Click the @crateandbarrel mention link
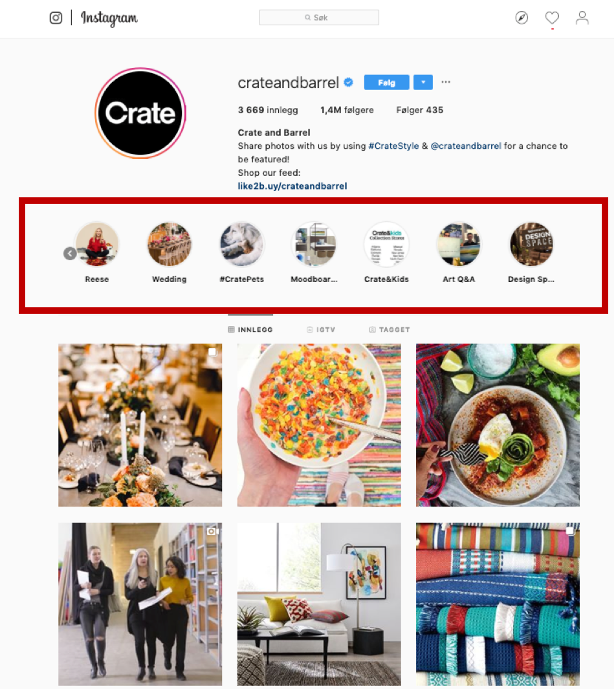616x689 pixels. coord(466,146)
